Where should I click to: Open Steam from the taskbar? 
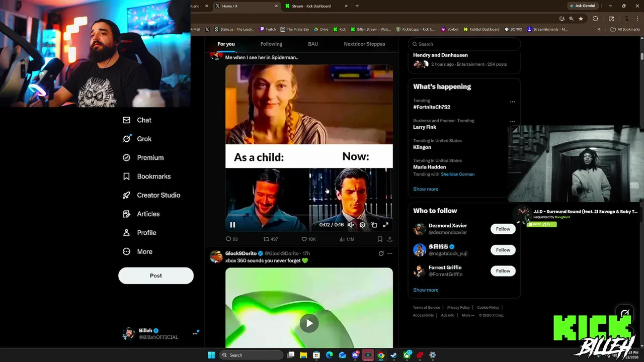point(393,355)
